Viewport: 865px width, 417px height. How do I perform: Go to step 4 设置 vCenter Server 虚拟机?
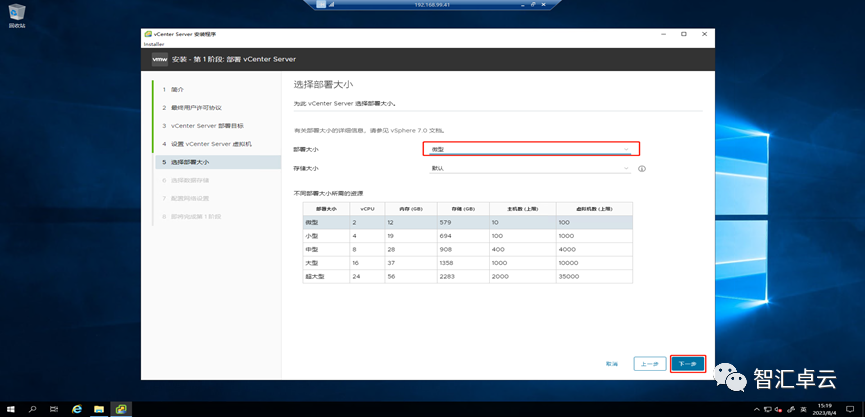(207, 144)
